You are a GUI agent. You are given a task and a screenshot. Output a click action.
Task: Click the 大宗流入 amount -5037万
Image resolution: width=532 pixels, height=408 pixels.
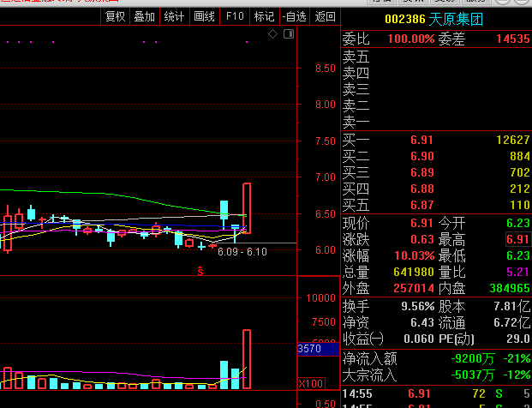point(473,375)
